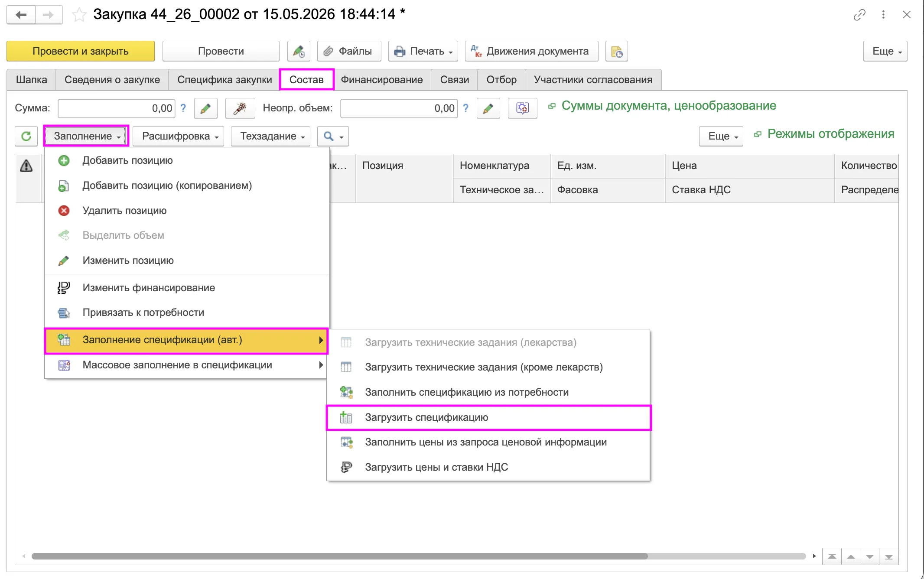924x579 pixels.
Task: Click the Неопр. объем input field
Action: pyautogui.click(x=399, y=108)
